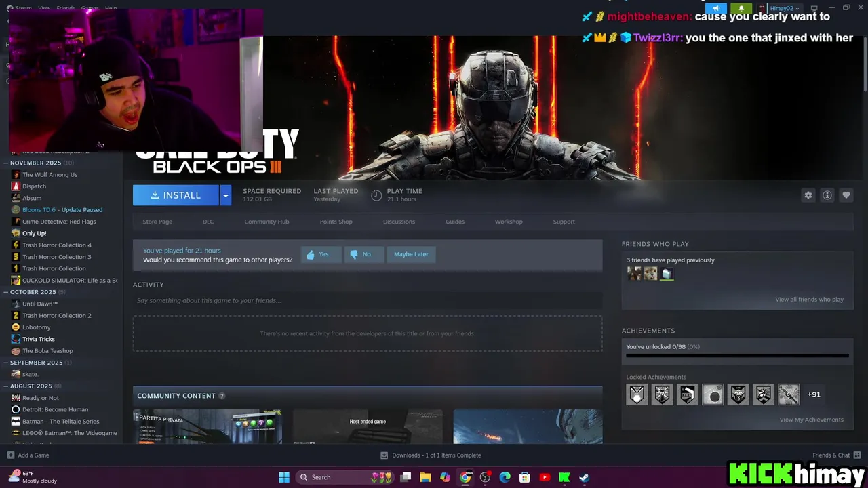Open View My Achievements link
The height and width of the screenshot is (488, 868).
pos(811,420)
